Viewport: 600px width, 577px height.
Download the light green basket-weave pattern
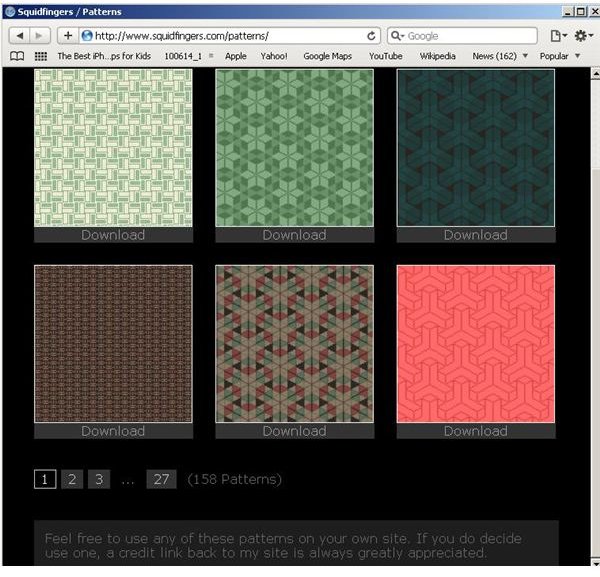(113, 235)
